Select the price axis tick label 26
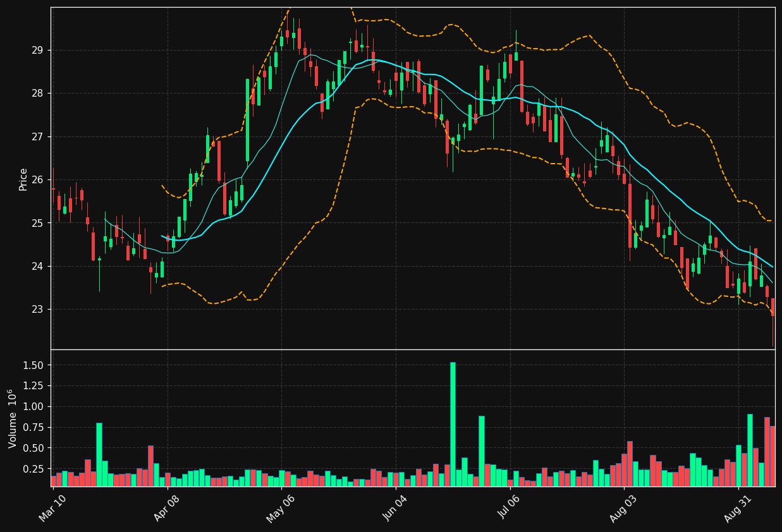The image size is (782, 532). click(39, 179)
